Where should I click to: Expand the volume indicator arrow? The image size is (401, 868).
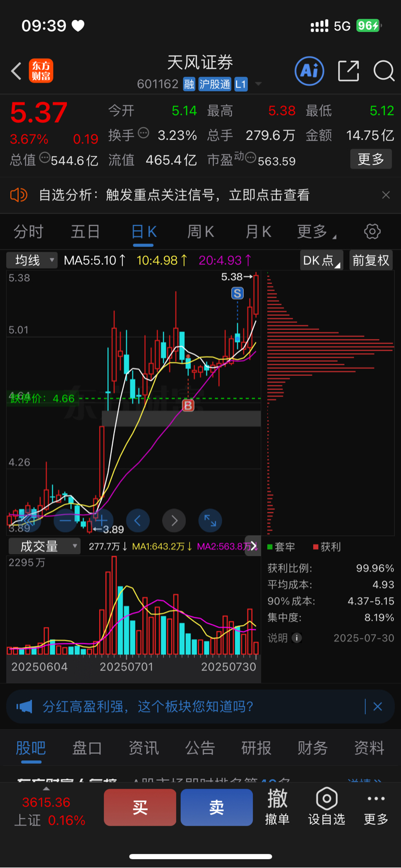tap(253, 546)
